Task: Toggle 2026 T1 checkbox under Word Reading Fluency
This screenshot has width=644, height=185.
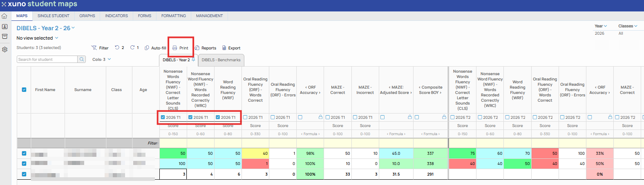Action: pyautogui.click(x=218, y=117)
